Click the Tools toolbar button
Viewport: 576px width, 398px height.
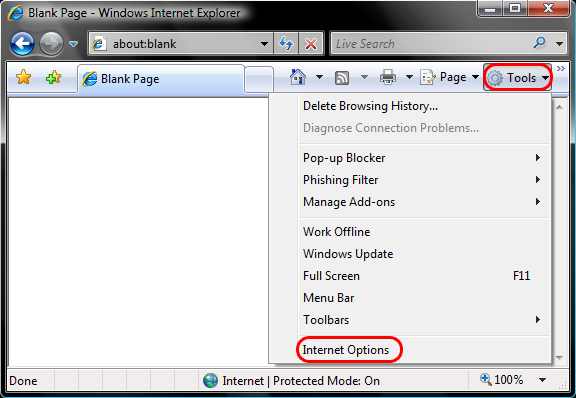[x=517, y=78]
